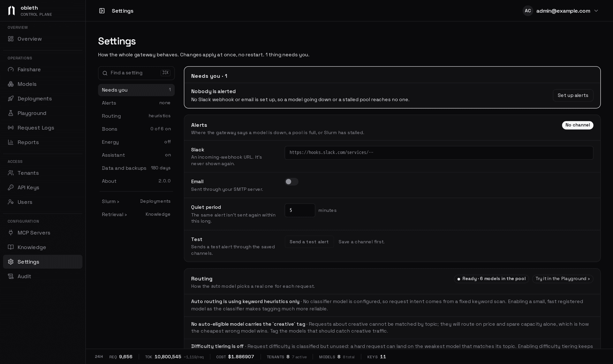Collapse sidebar with the panel toggle icon

coord(102,11)
